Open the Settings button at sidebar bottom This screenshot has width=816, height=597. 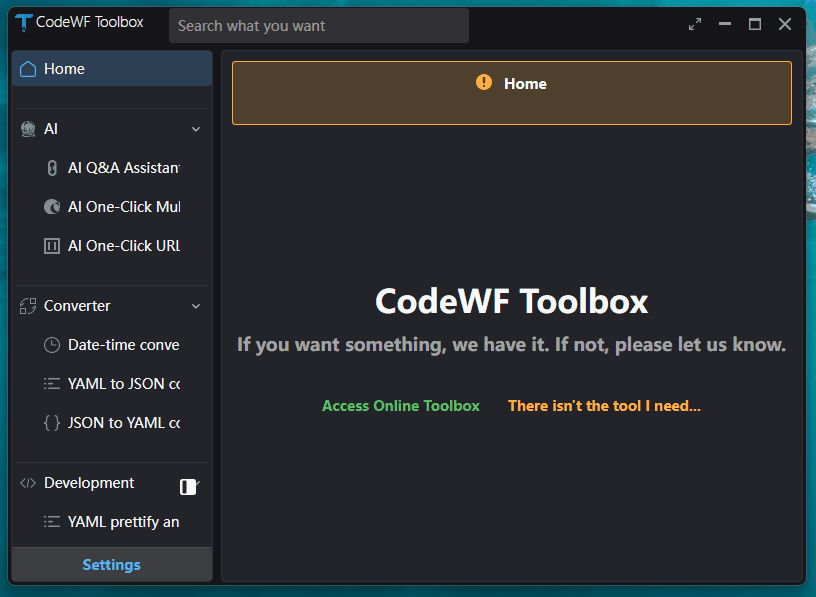tap(111, 565)
